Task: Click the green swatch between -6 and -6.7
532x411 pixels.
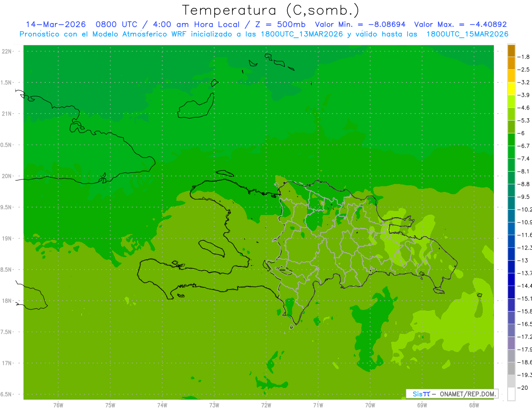Action: click(511, 140)
